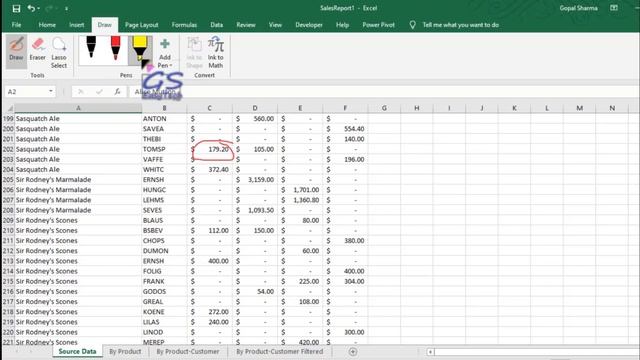Viewport: 640px width, 360px height.
Task: Switch to the Review tab
Action: click(246, 25)
